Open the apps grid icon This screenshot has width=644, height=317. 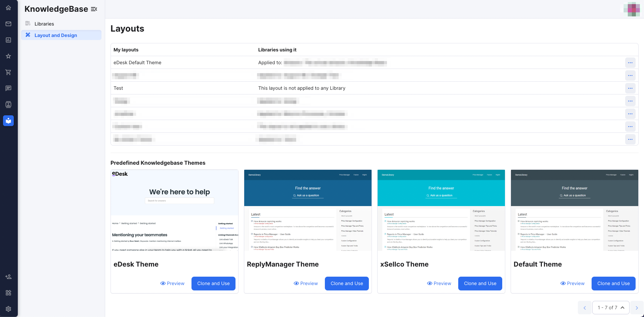pyautogui.click(x=8, y=293)
